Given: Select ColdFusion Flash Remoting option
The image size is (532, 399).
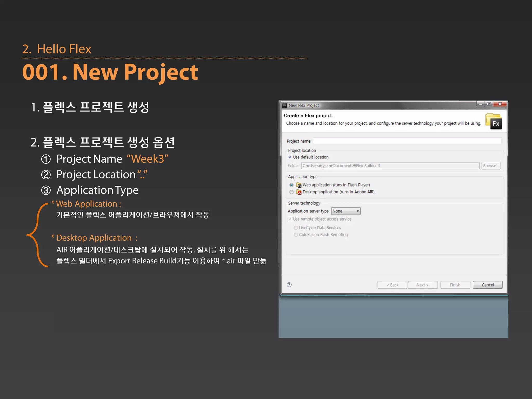Looking at the screenshot, I should (296, 235).
